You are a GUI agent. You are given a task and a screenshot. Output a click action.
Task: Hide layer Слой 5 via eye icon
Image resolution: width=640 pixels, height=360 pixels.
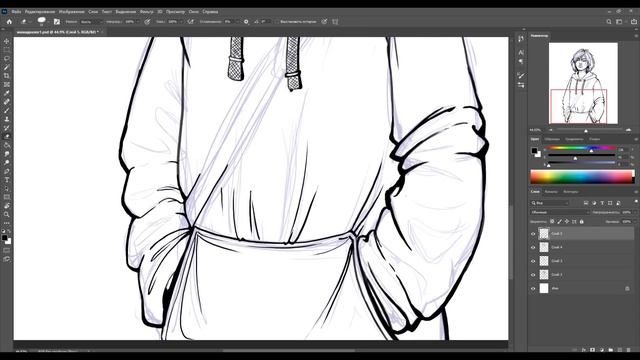[x=533, y=234]
